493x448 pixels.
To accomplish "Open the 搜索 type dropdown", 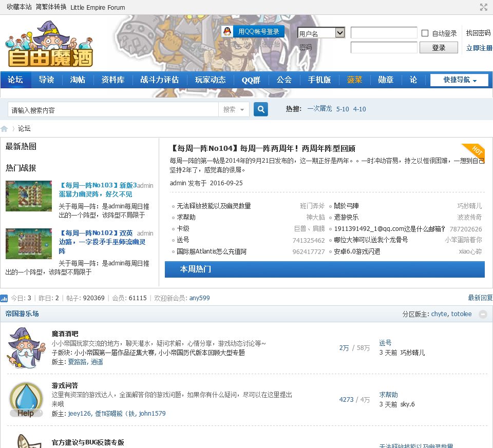I will [234, 109].
